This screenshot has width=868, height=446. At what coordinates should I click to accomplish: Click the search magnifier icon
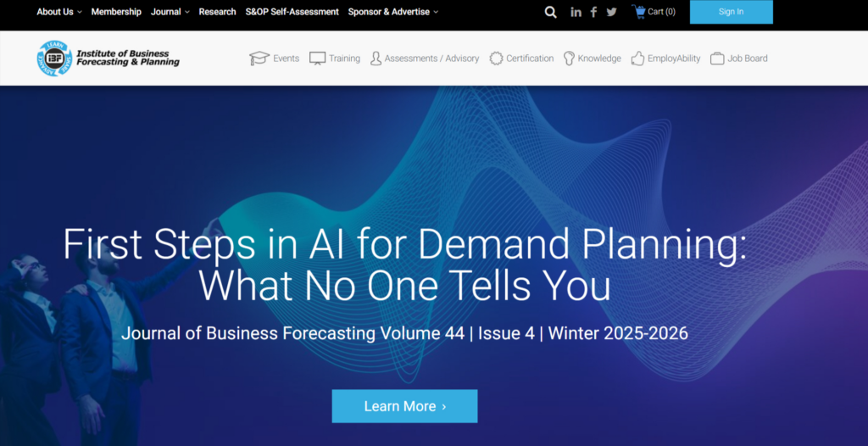551,12
